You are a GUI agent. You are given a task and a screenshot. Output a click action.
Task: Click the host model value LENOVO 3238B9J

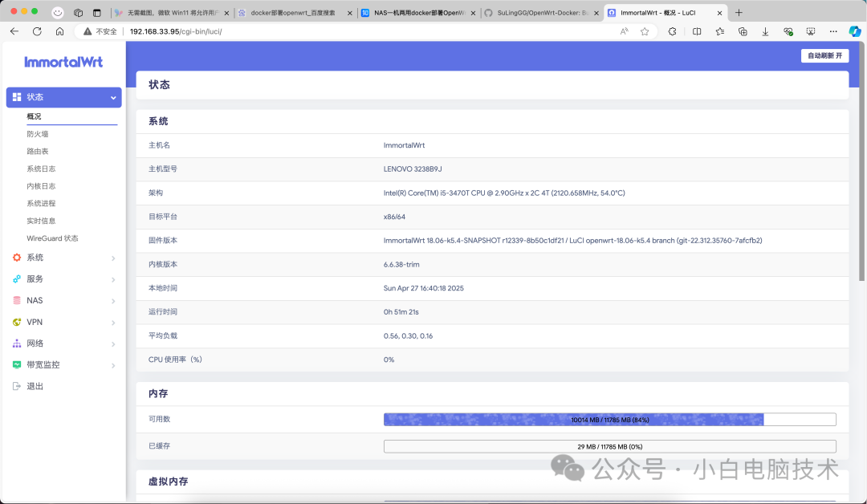[x=413, y=169]
